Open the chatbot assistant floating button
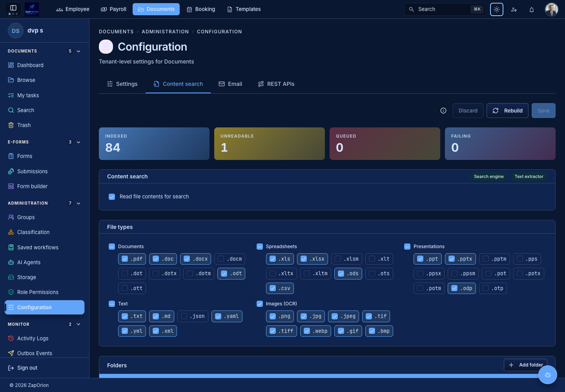565x392 pixels. click(x=548, y=375)
